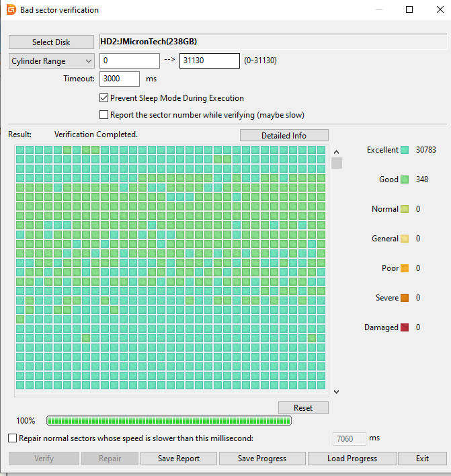Click the Reset button
Image resolution: width=451 pixels, height=476 pixels.
tap(303, 407)
